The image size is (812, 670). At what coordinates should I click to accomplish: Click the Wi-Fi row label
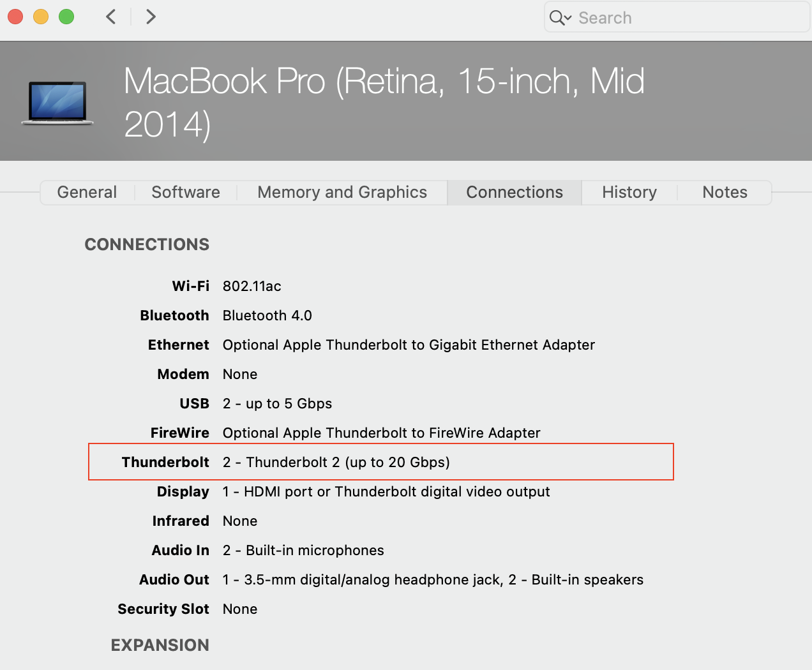191,286
